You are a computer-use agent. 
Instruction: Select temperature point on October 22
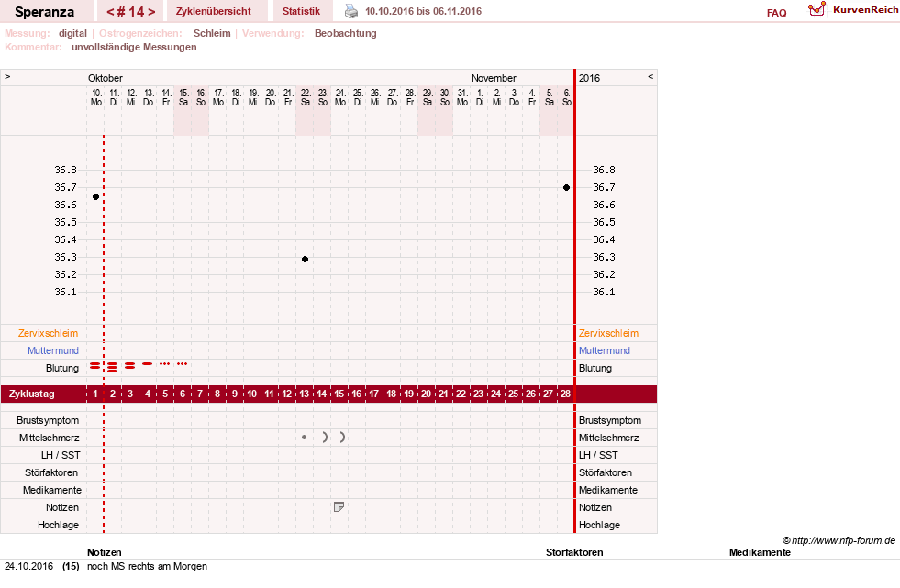[x=305, y=260]
